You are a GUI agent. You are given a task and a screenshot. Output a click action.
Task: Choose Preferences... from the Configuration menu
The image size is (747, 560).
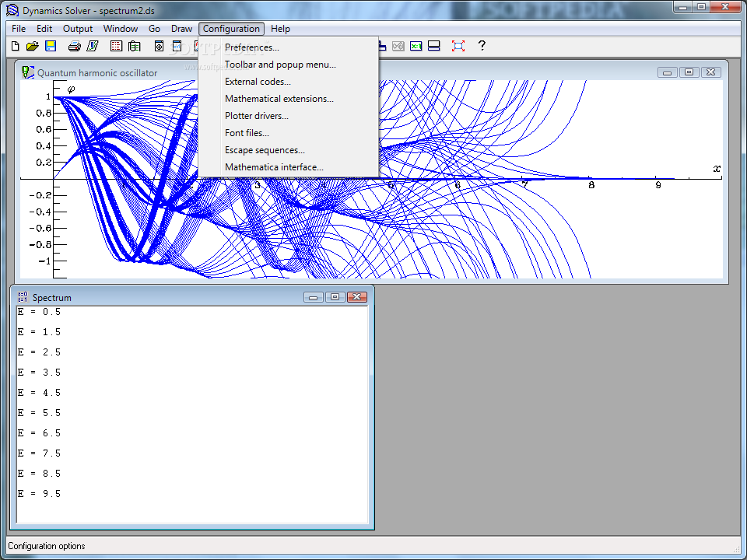coord(288,47)
